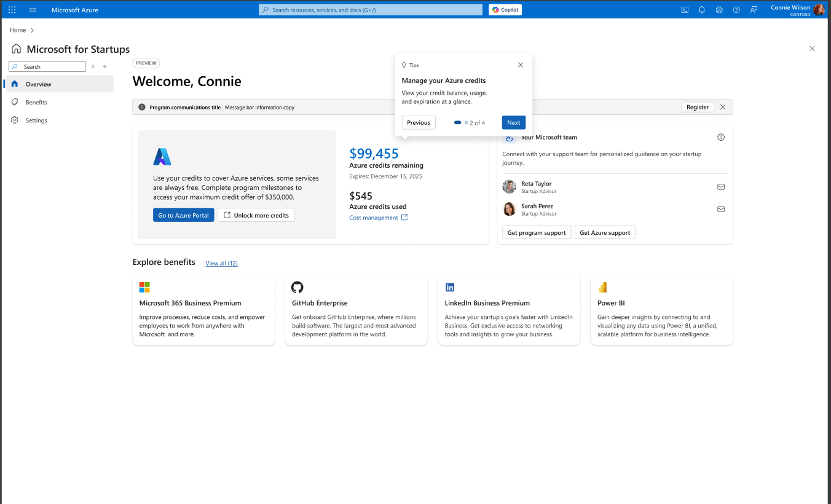This screenshot has height=504, width=831.
Task: Click the PREVIEW badge
Action: (x=146, y=63)
